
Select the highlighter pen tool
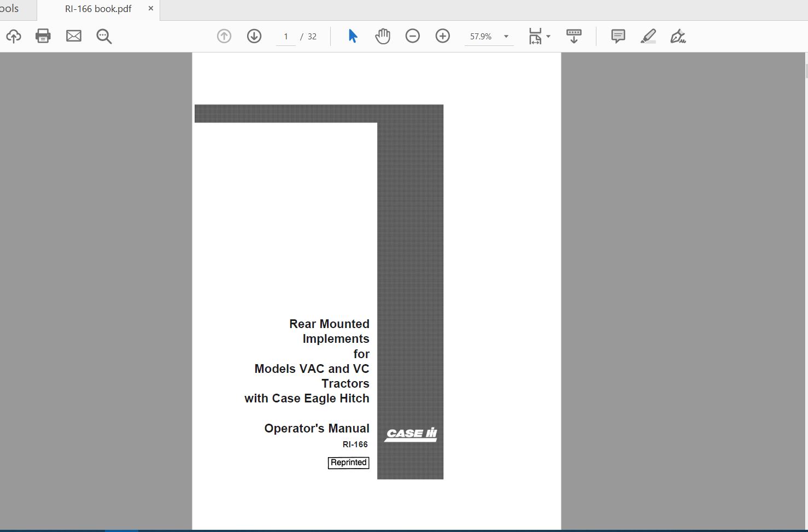pyautogui.click(x=648, y=36)
